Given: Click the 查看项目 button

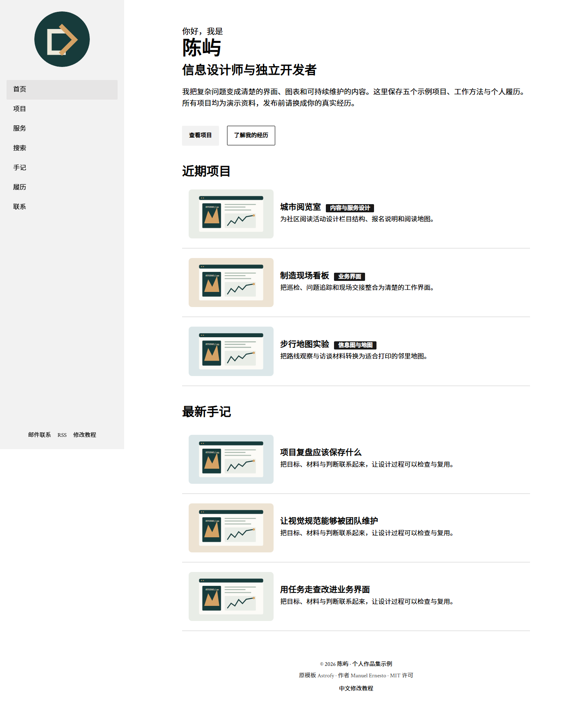Looking at the screenshot, I should tap(200, 136).
